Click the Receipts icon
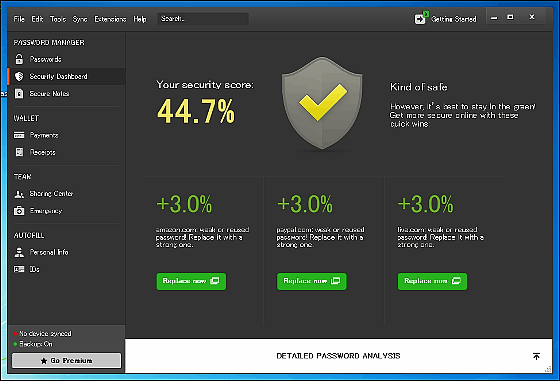The height and width of the screenshot is (381, 560). [19, 152]
